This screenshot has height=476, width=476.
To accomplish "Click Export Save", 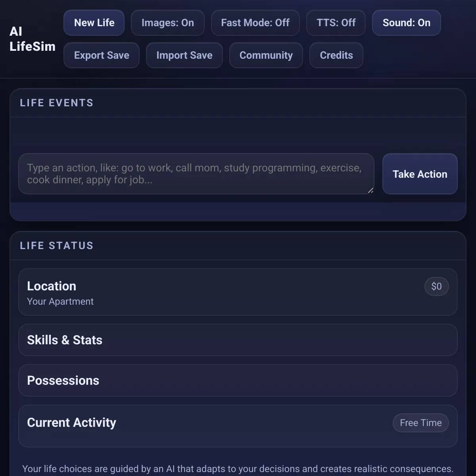I will click(102, 55).
